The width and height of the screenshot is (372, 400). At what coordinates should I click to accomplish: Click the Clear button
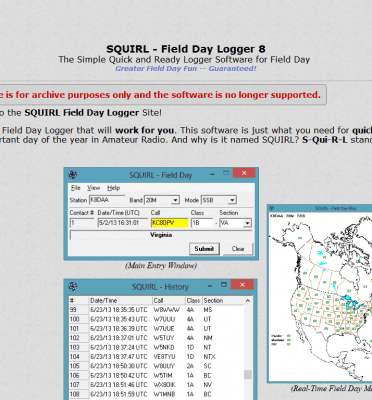(x=238, y=249)
